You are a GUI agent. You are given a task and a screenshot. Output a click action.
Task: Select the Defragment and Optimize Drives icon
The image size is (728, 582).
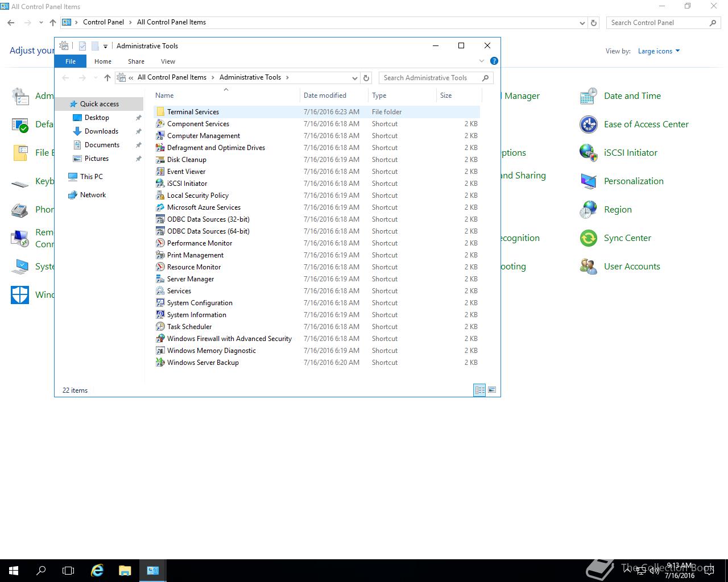[160, 148]
